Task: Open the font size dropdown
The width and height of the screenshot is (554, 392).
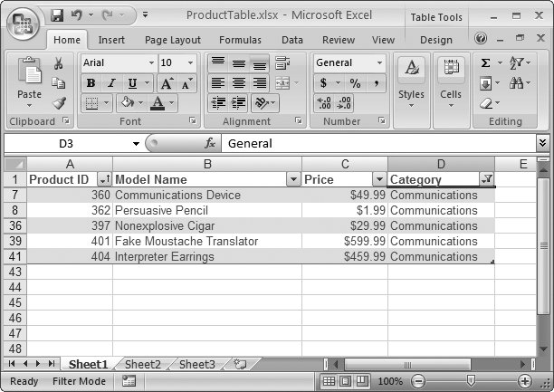Action: pyautogui.click(x=190, y=62)
